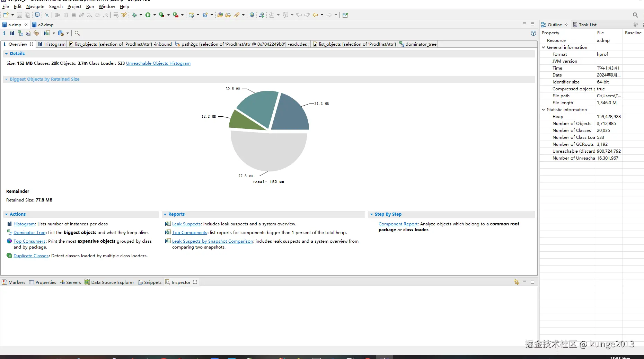The width and height of the screenshot is (644, 359).
Task: Collapse Statistic information in Outline
Action: [543, 110]
